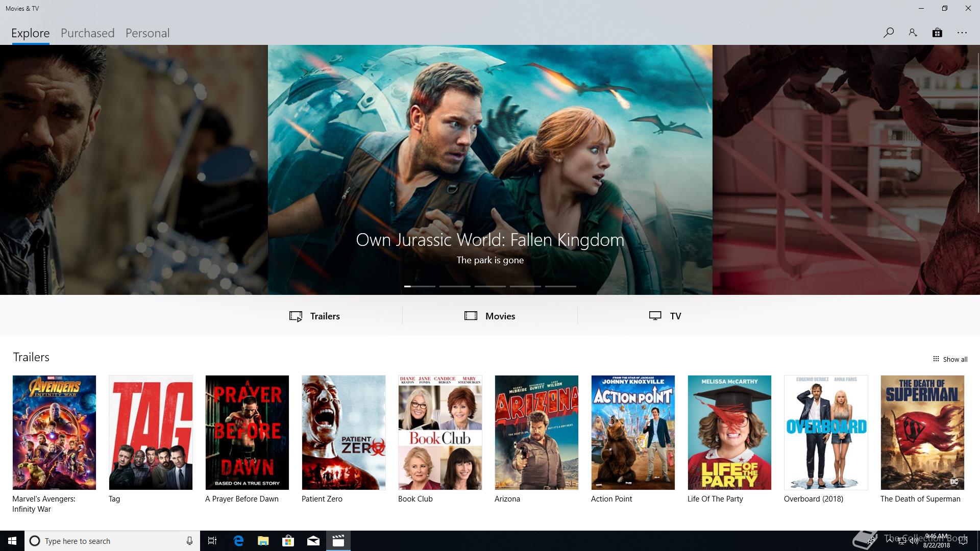Viewport: 980px width, 551px height.
Task: Click Show all for Trailers
Action: click(x=950, y=359)
